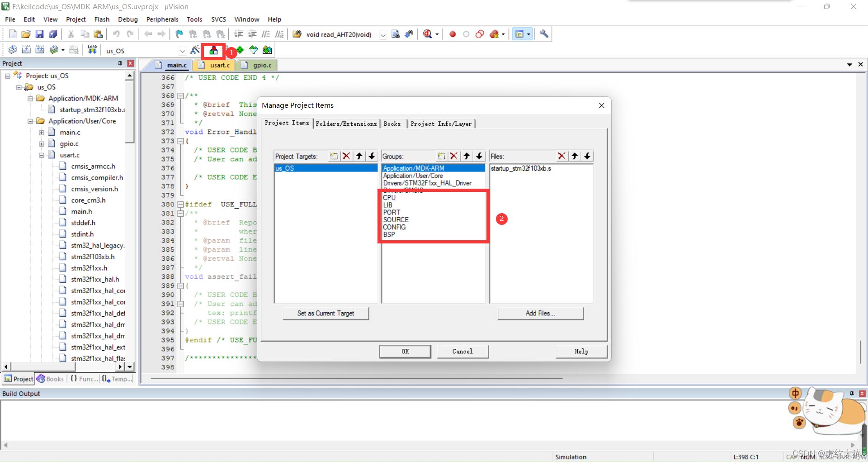Move the selected group up
This screenshot has height=462, width=868.
pyautogui.click(x=467, y=156)
